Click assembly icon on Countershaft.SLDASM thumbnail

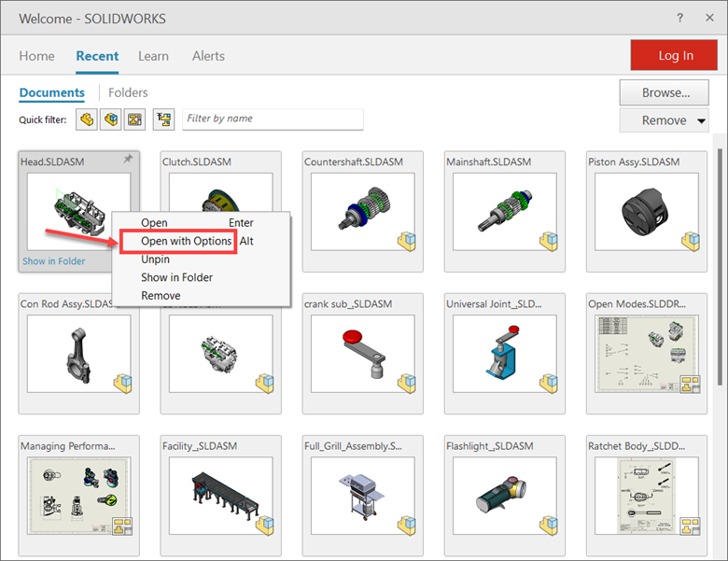pos(407,242)
